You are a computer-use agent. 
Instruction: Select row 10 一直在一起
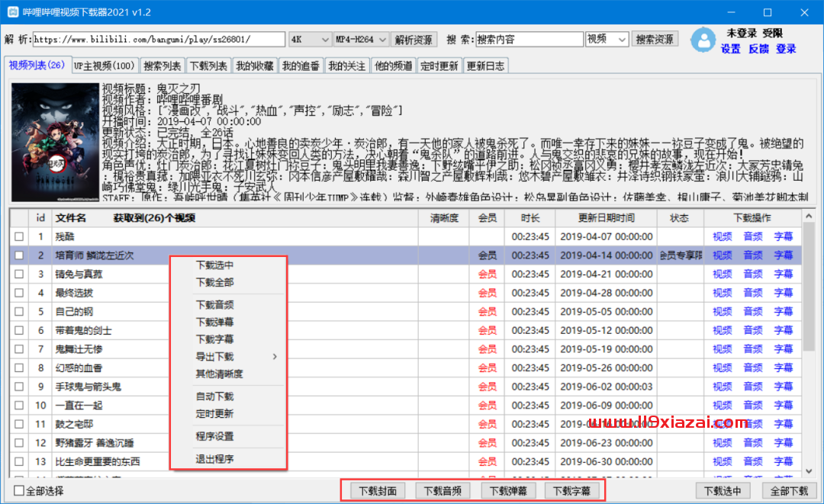click(x=406, y=406)
